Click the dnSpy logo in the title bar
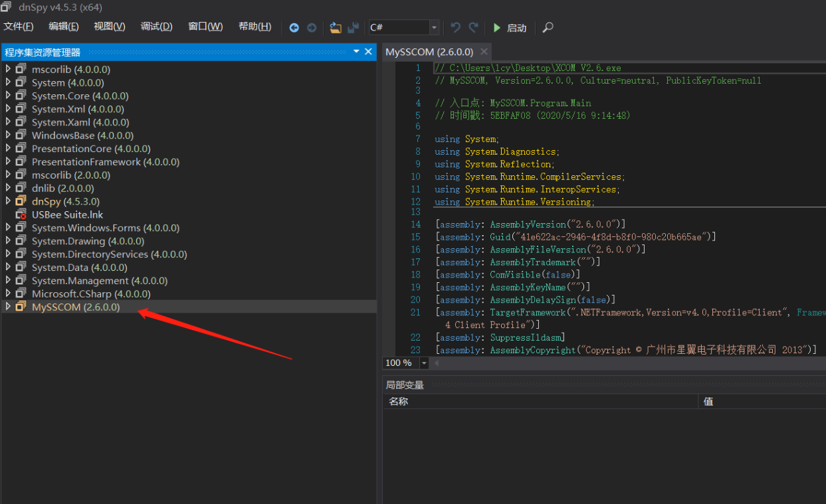This screenshot has height=504, width=826. [x=8, y=6]
